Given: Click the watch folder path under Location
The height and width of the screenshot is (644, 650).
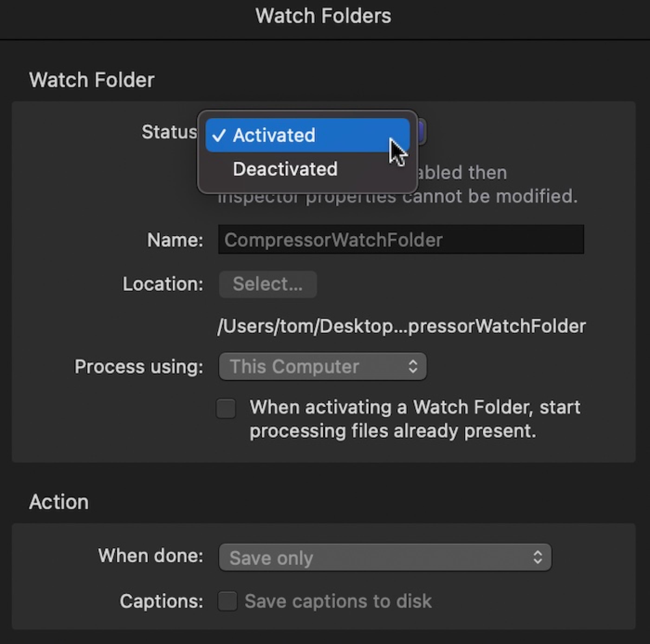Looking at the screenshot, I should click(x=401, y=326).
